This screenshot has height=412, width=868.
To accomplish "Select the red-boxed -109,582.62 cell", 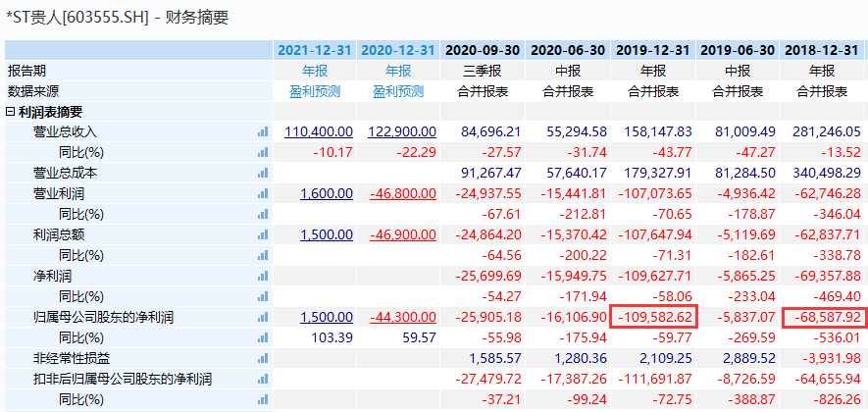I will tap(652, 317).
